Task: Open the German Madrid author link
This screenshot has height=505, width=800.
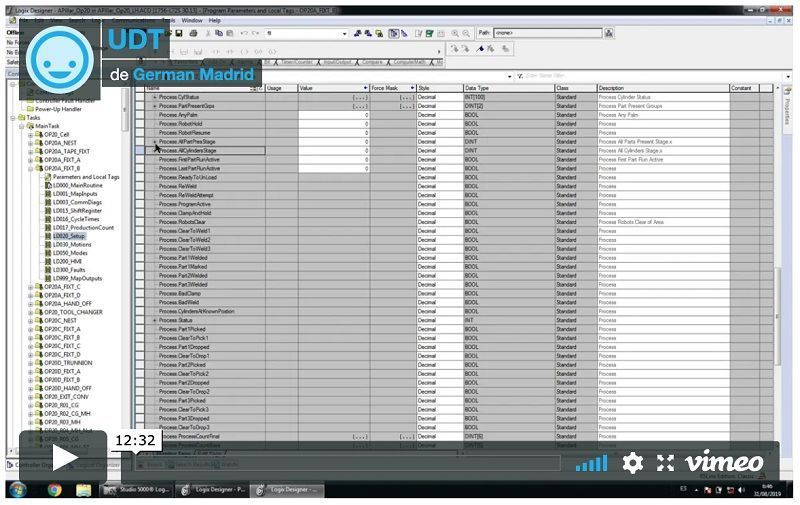Action: click(195, 74)
